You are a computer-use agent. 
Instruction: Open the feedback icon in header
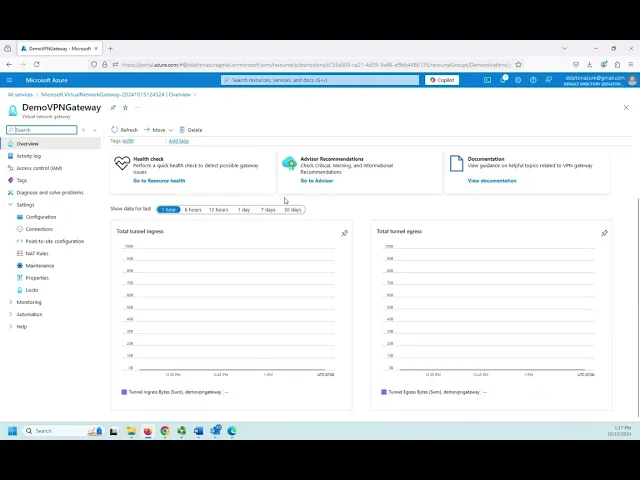[549, 80]
